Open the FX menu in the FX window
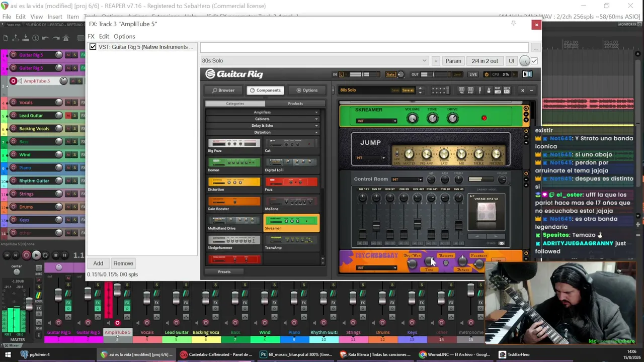644x362 pixels. 91,36
